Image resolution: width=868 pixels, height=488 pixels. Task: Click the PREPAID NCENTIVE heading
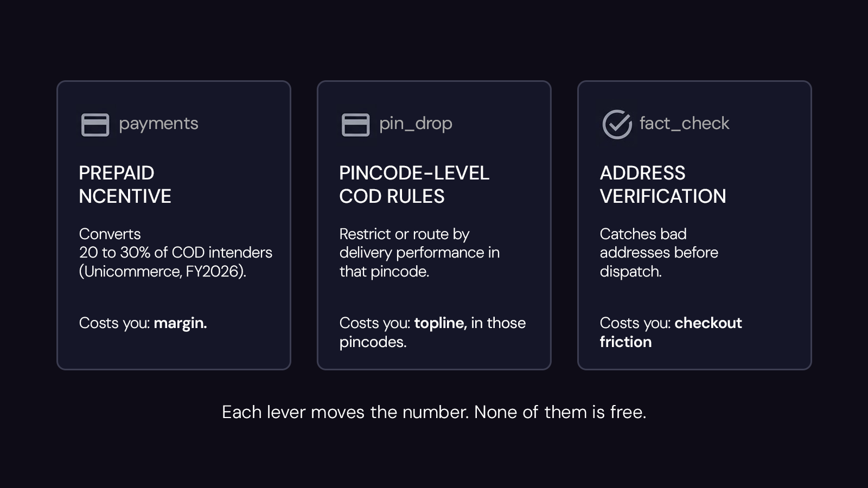tap(125, 184)
